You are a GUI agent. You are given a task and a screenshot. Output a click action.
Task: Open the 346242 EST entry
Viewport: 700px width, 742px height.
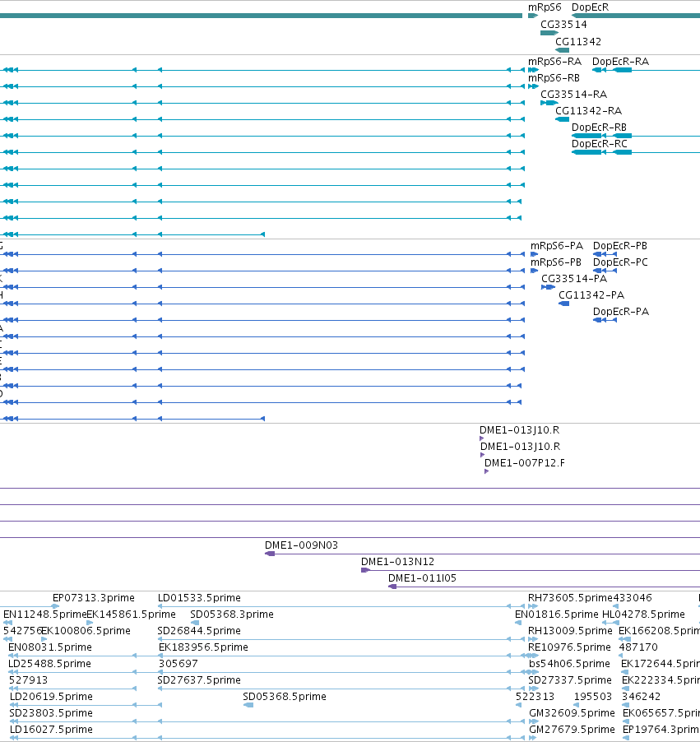coord(641,697)
